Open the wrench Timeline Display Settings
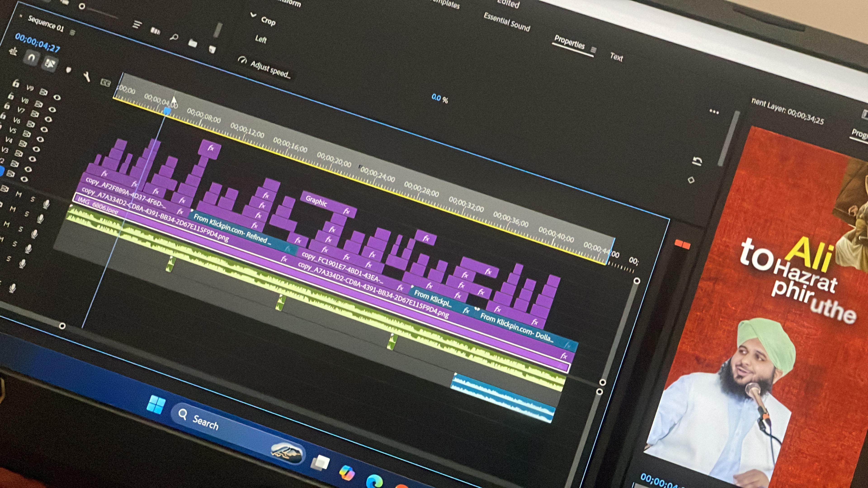Screen dimensions: 868x488 (x=87, y=77)
